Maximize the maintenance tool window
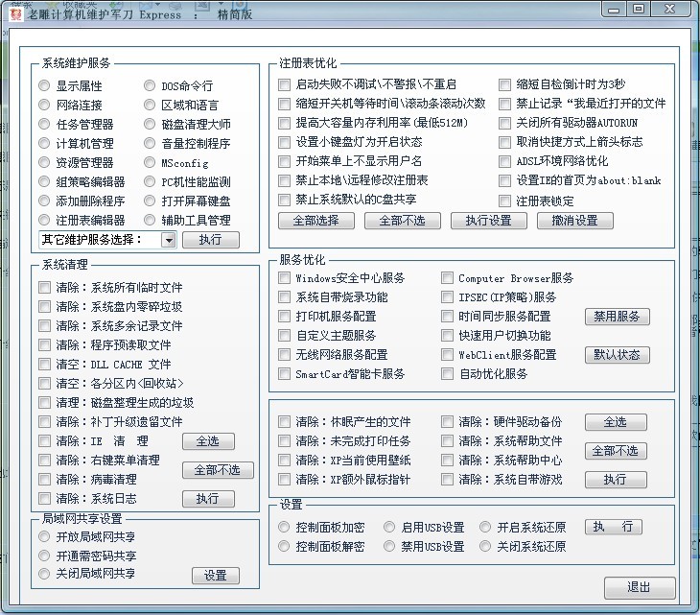This screenshot has height=615, width=700. (639, 9)
